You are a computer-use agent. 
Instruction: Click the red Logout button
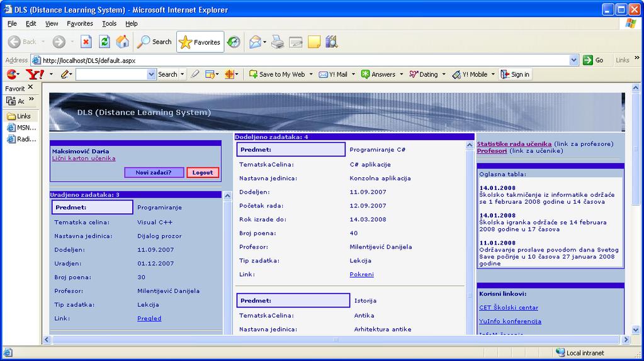pos(203,172)
